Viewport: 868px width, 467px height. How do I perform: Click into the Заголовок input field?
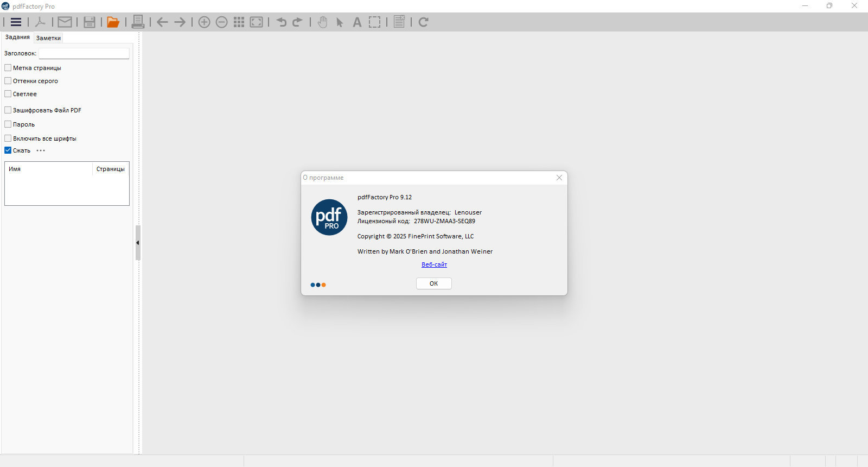coord(84,53)
